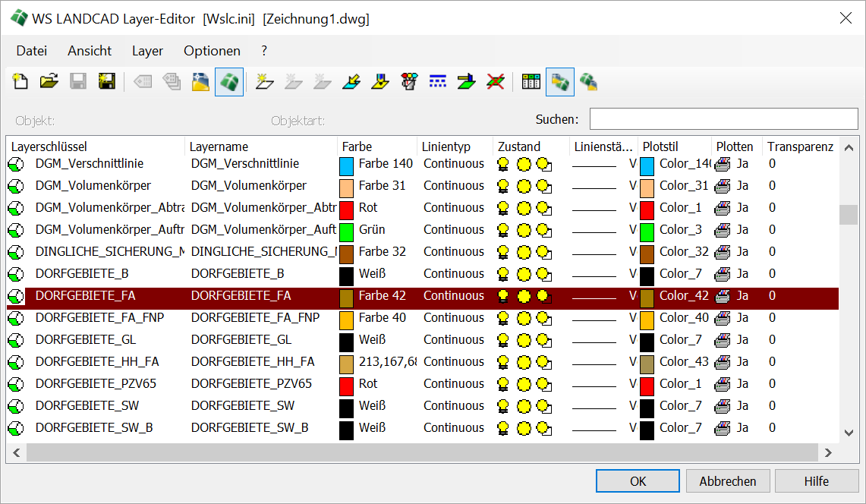Toggle freeze sun icon for DORFGEBIETE_GL
Image resolution: width=866 pixels, height=504 pixels.
click(524, 340)
